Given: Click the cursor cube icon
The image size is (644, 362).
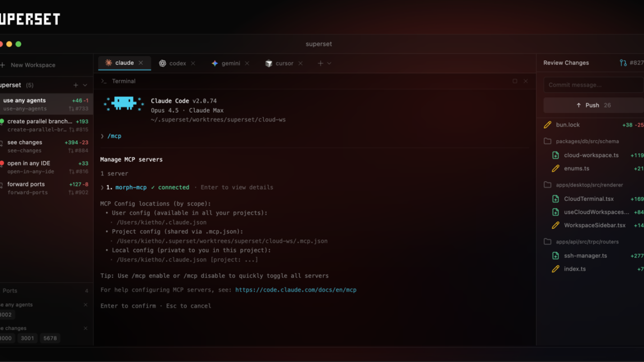Looking at the screenshot, I should tap(269, 63).
